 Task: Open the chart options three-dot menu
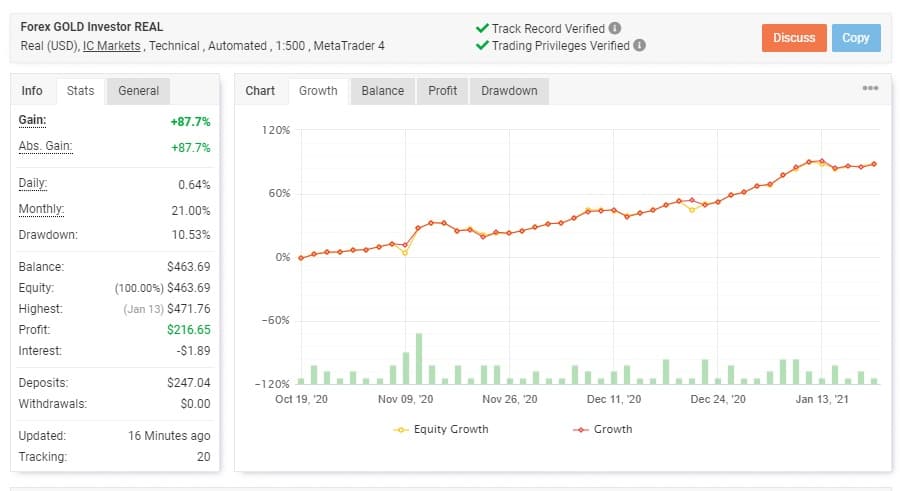(x=870, y=88)
